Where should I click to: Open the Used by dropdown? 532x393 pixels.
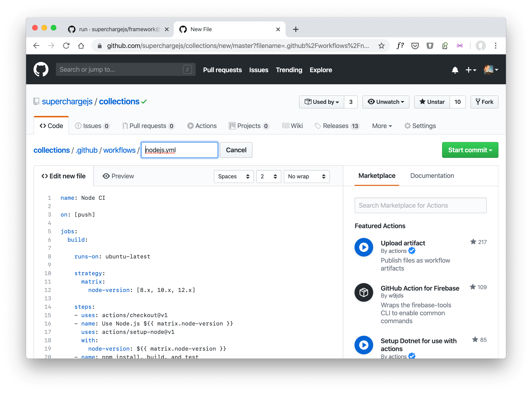coord(322,102)
